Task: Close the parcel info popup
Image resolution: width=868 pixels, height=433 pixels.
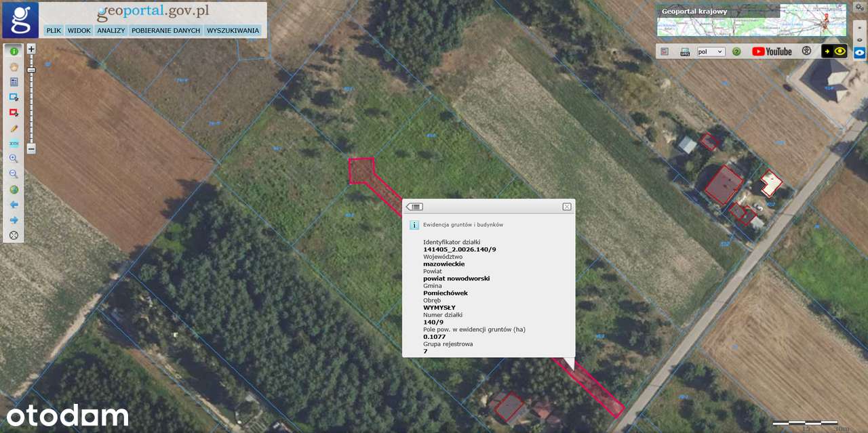Action: pos(567,207)
